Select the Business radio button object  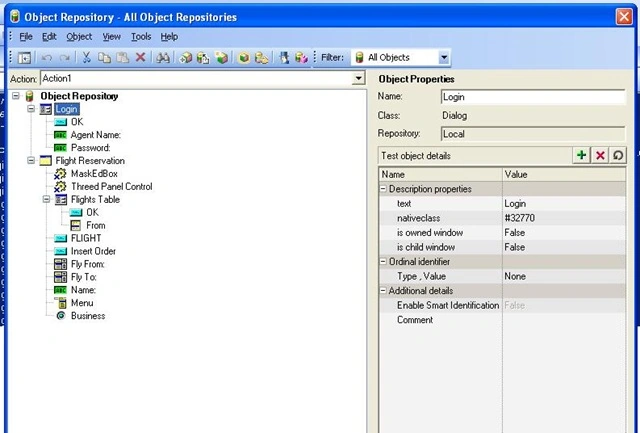[88, 315]
